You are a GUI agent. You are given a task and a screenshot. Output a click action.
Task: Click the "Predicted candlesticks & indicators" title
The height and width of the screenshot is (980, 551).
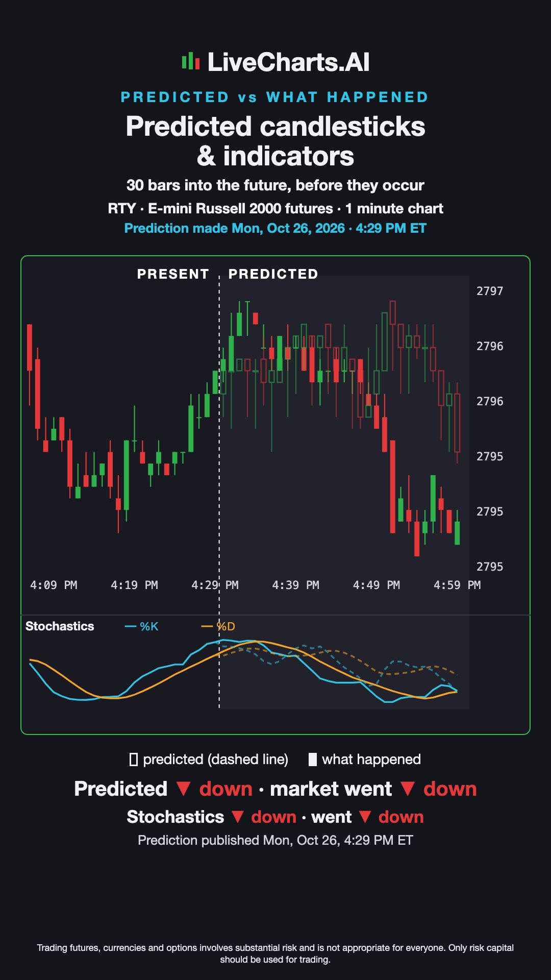click(275, 141)
